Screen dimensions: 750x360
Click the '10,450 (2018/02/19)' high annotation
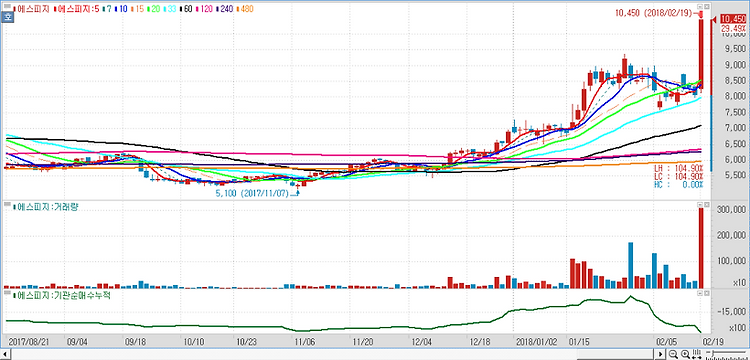(x=654, y=13)
